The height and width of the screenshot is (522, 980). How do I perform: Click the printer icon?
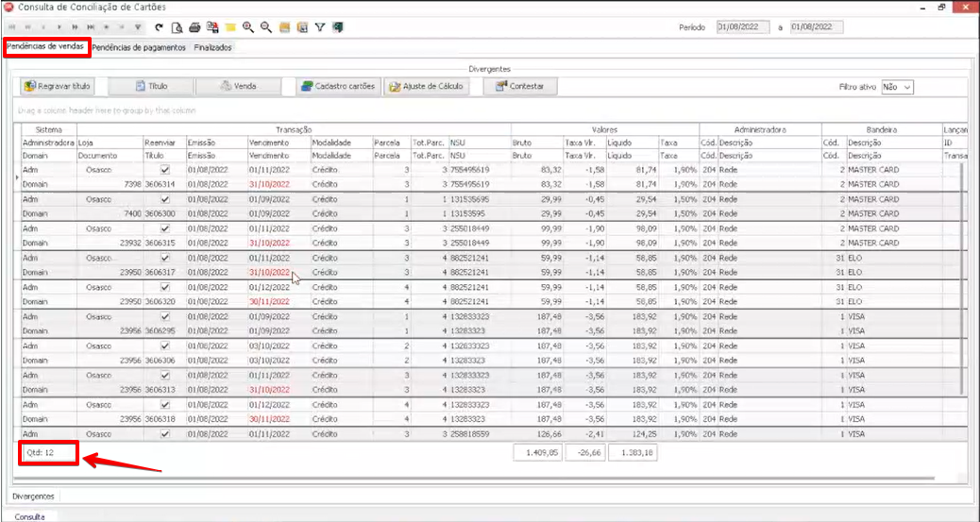(x=194, y=27)
